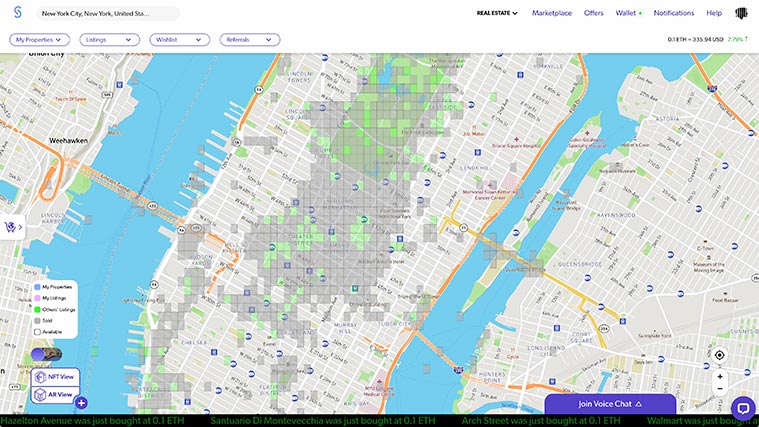This screenshot has height=427, width=759.
Task: Expand the My Properties dropdown
Action: 40,40
